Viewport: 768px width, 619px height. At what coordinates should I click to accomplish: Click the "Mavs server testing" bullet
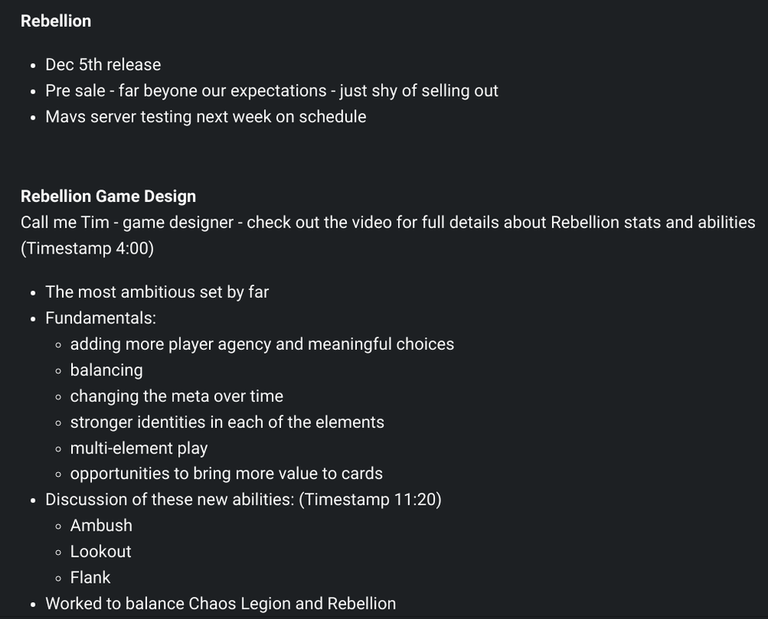pyautogui.click(x=205, y=117)
